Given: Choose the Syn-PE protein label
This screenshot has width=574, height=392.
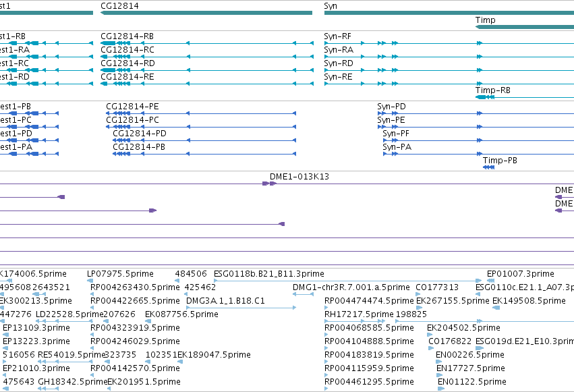Looking at the screenshot, I should (391, 120).
